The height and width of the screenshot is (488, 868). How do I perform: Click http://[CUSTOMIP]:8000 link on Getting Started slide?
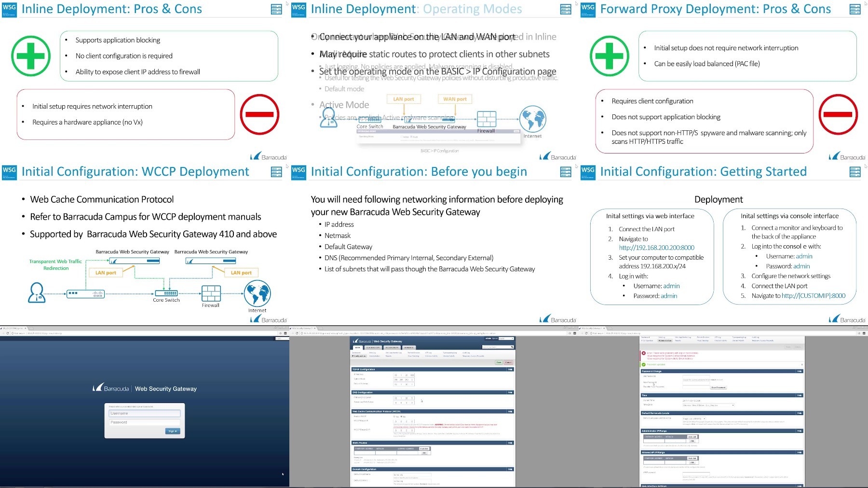click(x=814, y=296)
